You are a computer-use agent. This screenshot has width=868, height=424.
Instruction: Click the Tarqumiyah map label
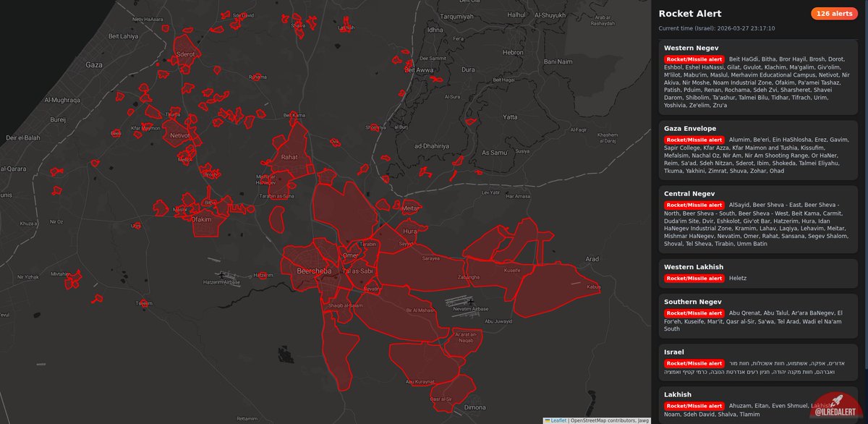[456, 15]
